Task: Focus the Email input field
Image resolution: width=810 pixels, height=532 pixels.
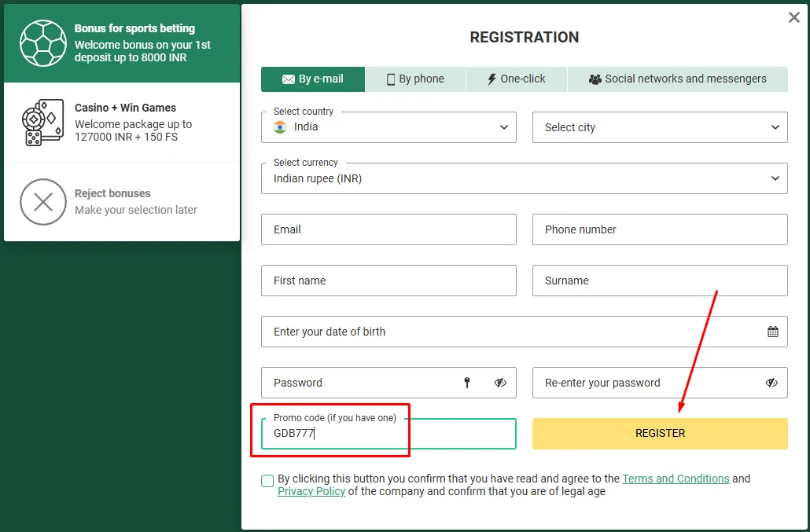Action: click(x=388, y=229)
